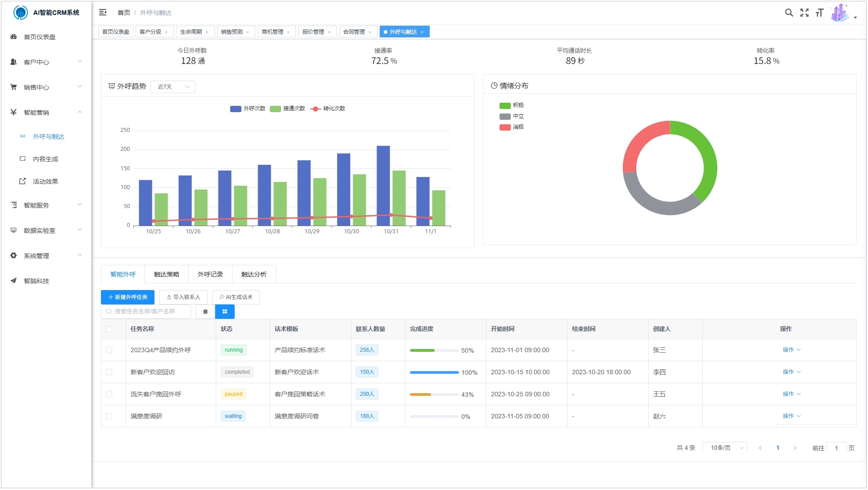Check the 2023Q4产品续约外呼 row checkbox
The width and height of the screenshot is (868, 490).
[x=109, y=350]
